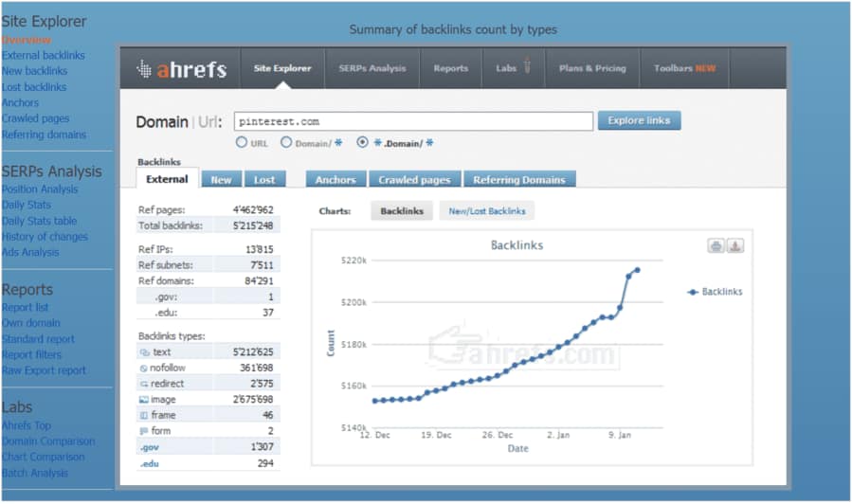Screen dimensions: 852x504
Task: Click the download chart icon
Action: pyautogui.click(x=735, y=246)
